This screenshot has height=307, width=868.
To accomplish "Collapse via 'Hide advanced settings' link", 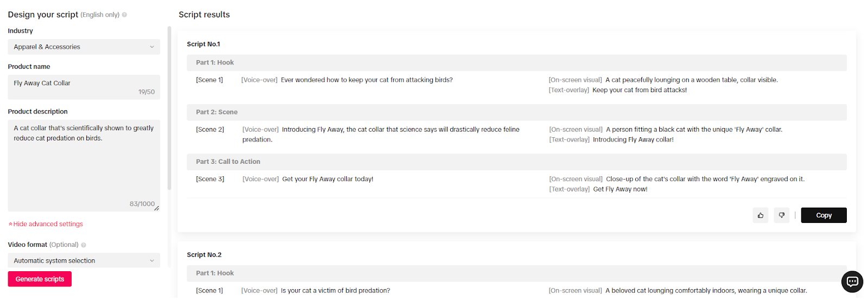I will [x=46, y=224].
